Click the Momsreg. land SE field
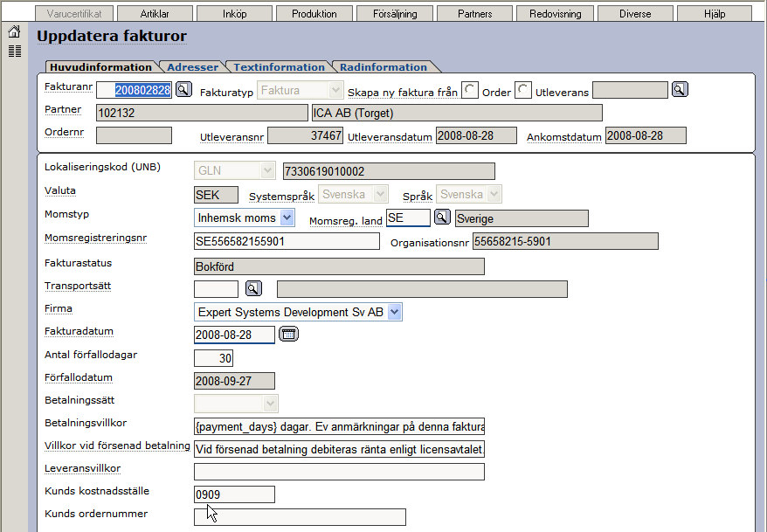Screen dimensions: 767x532 pyautogui.click(x=409, y=218)
